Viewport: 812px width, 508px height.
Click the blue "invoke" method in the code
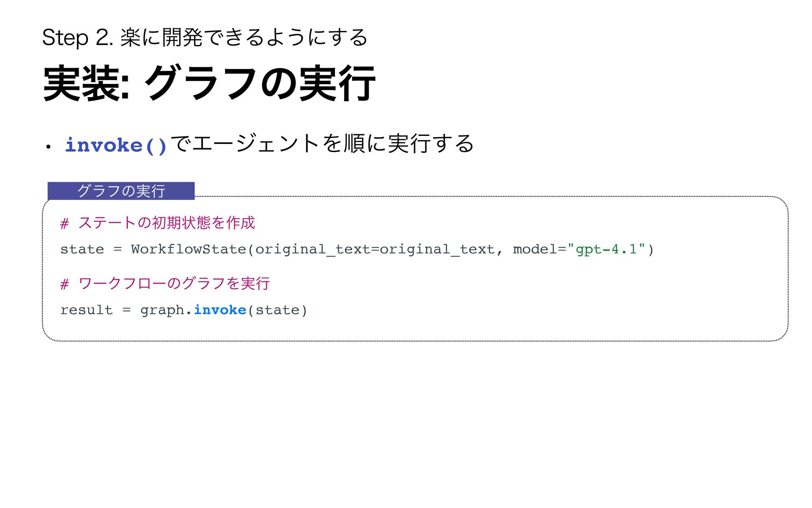[220, 310]
